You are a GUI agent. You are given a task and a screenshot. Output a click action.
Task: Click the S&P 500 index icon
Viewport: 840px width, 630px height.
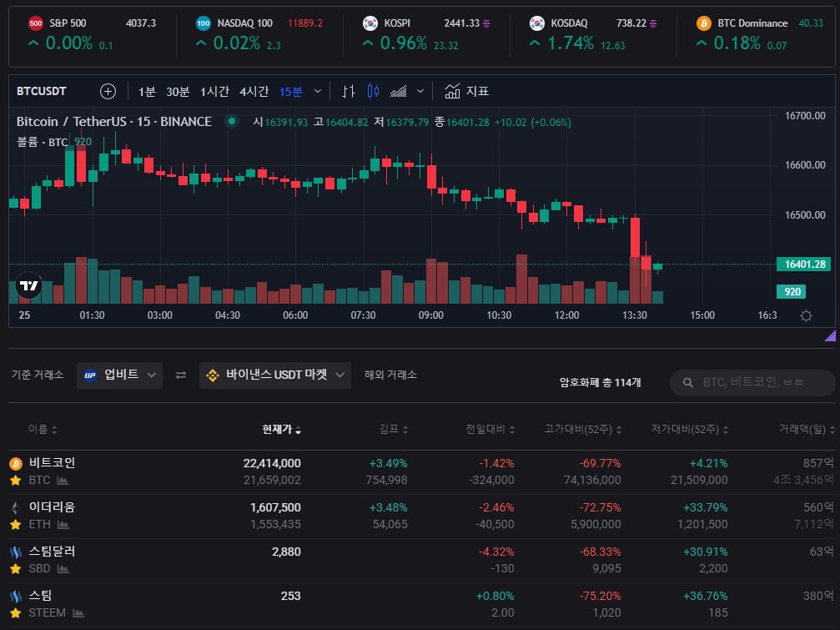tap(35, 23)
